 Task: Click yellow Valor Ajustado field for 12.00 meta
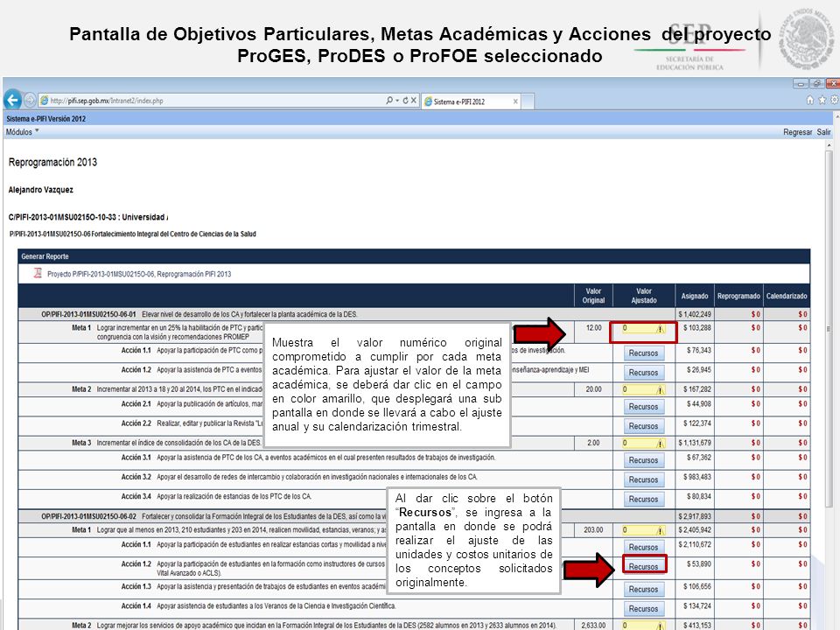point(643,328)
